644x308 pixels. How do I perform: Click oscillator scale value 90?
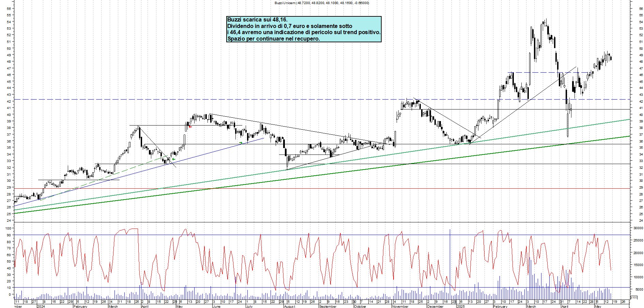[x=9, y=235]
